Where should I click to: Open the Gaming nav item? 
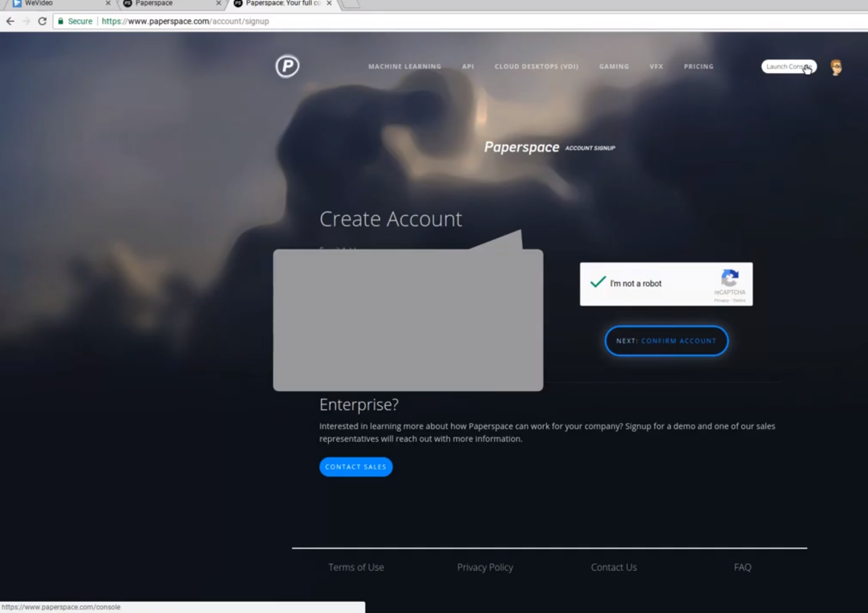coord(614,66)
